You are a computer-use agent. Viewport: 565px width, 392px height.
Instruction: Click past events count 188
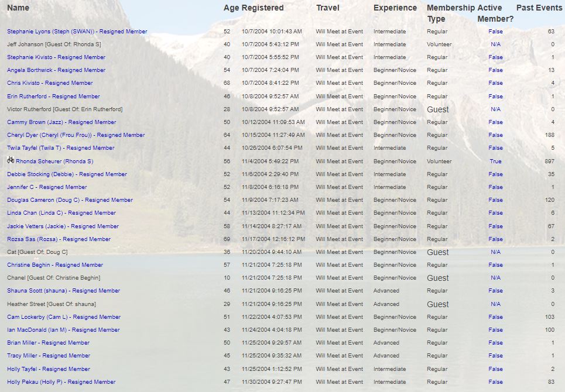[x=550, y=135]
